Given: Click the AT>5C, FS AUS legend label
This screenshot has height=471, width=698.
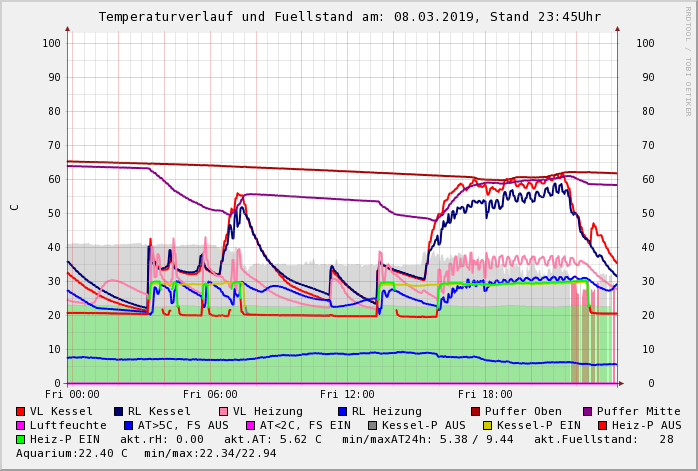Looking at the screenshot, I should [x=182, y=425].
